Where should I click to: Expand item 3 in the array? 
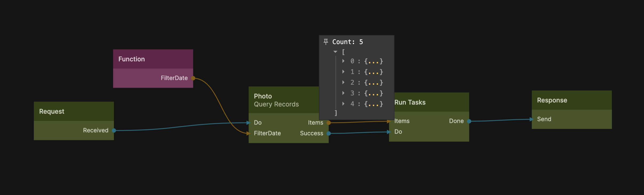(x=343, y=93)
